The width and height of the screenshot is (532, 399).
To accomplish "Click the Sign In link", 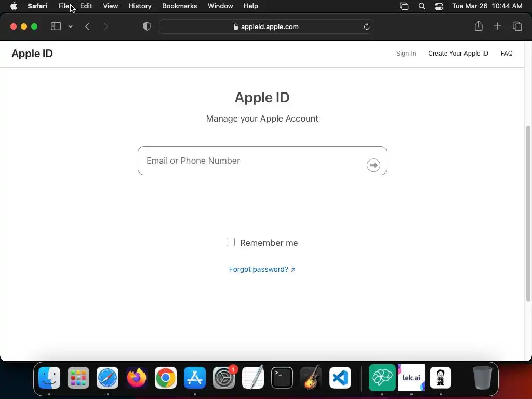I will tap(406, 54).
